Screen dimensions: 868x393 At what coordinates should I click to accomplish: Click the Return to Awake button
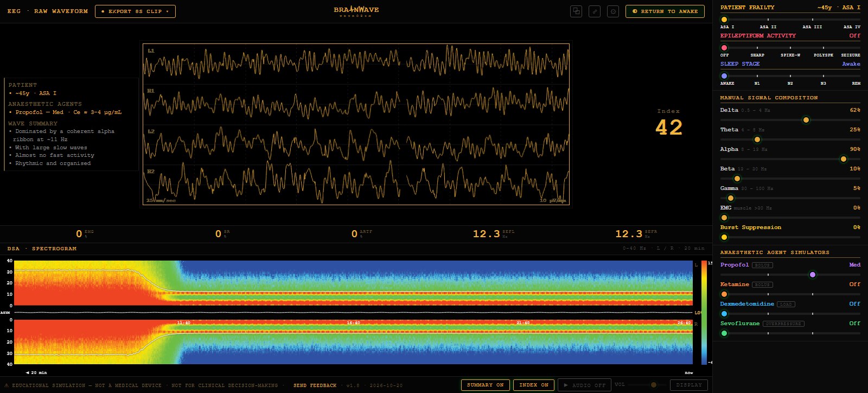pyautogui.click(x=665, y=11)
